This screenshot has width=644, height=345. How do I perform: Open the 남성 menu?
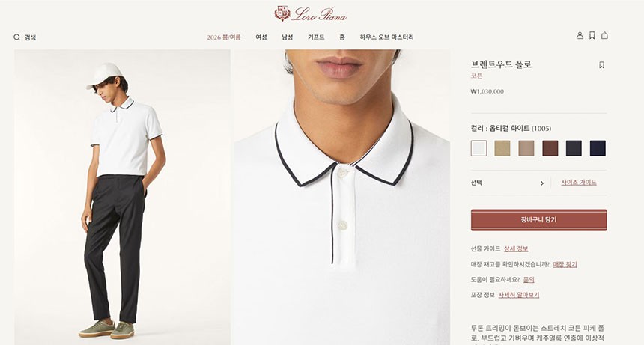coord(287,37)
